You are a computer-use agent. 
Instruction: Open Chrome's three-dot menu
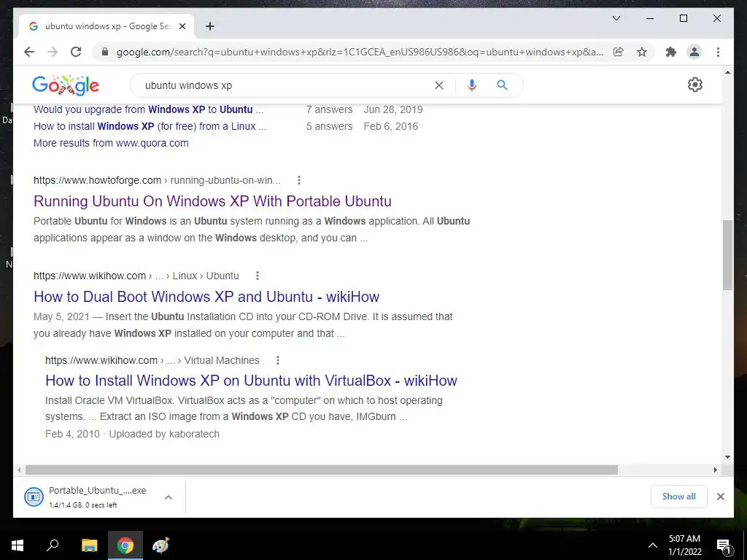point(718,52)
